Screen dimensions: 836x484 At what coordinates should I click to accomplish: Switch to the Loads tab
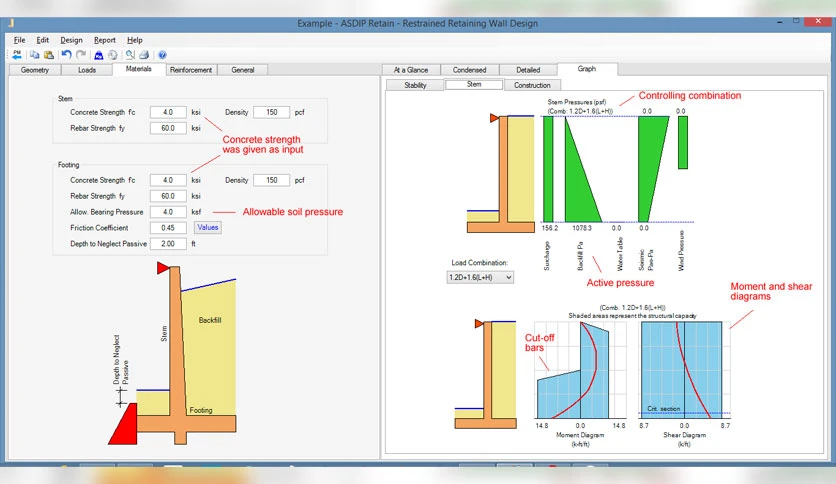tap(87, 70)
